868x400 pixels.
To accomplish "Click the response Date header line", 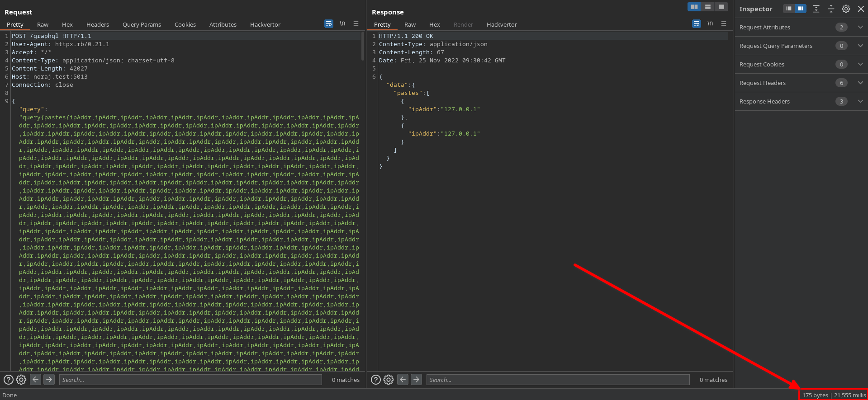I will coord(442,60).
